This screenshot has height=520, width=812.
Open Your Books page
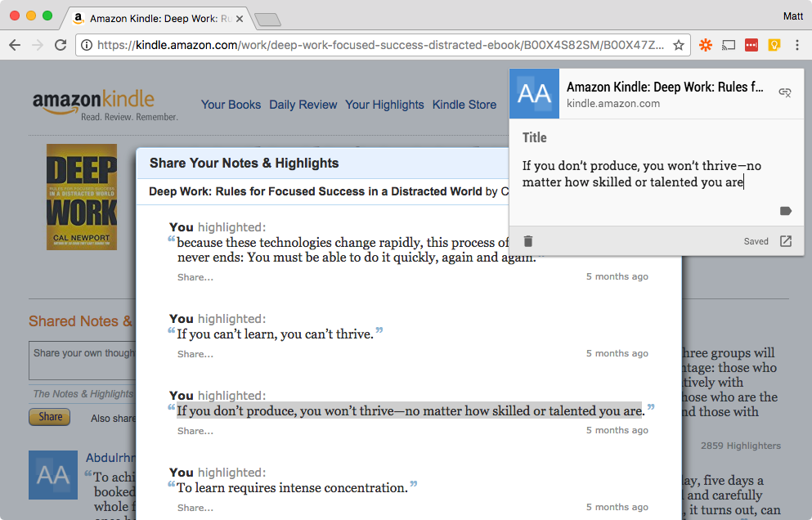coord(231,105)
